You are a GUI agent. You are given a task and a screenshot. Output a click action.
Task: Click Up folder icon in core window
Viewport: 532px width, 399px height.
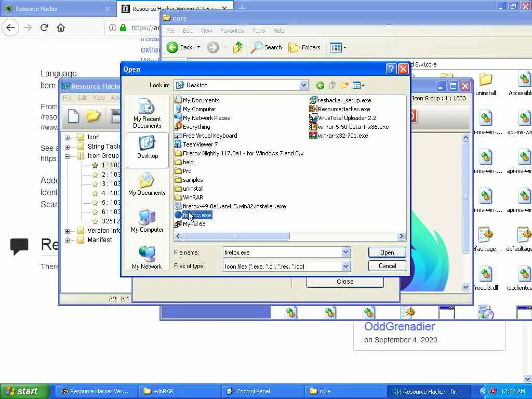coord(238,47)
